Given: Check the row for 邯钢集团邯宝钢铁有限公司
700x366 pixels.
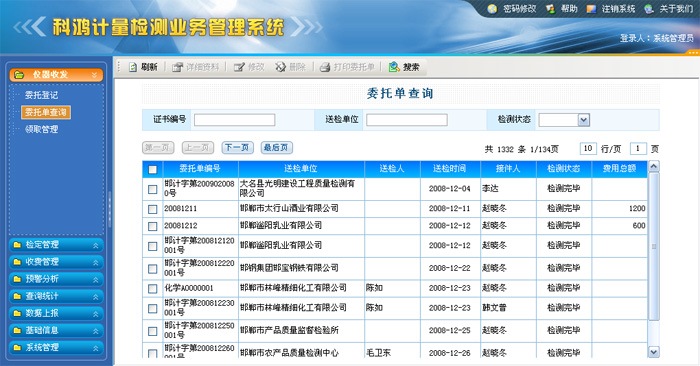Looking at the screenshot, I should coord(153,269).
